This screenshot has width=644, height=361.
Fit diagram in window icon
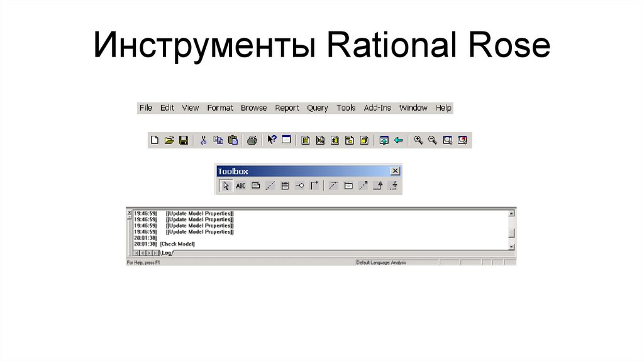447,140
